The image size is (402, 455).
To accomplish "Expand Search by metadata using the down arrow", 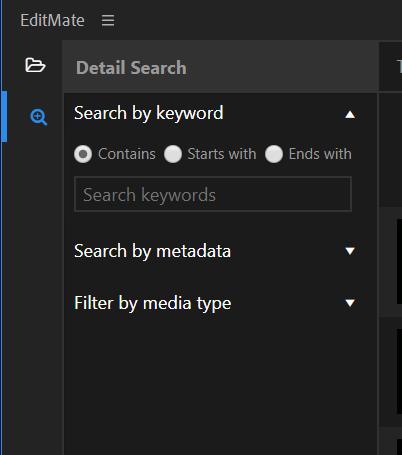I will tap(350, 251).
